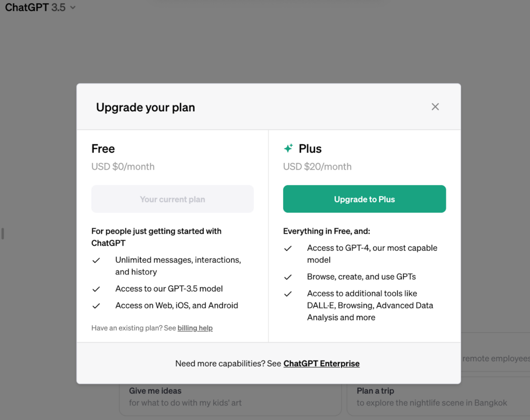Click the green sparkle icon beside Plus

[x=288, y=148]
